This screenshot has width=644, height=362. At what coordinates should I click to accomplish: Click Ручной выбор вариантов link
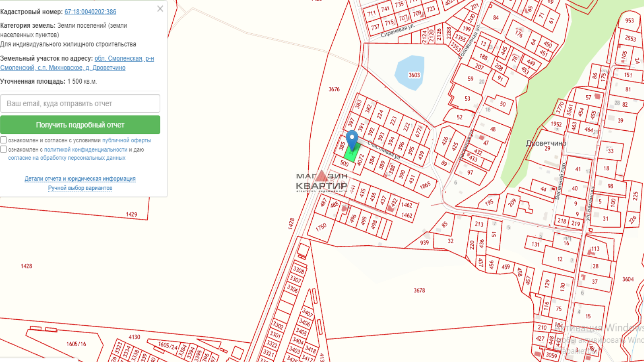coord(80,188)
